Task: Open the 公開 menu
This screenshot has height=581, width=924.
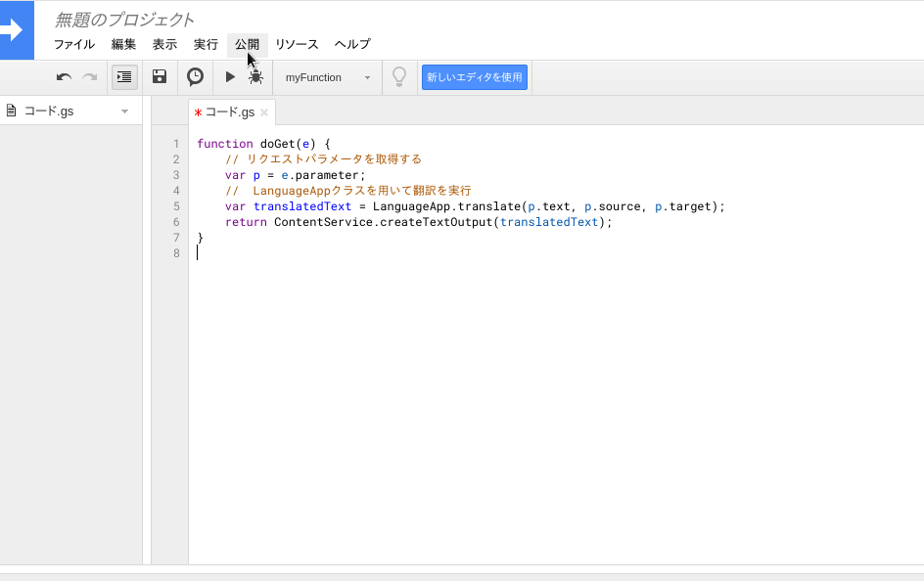Action: coord(247,44)
